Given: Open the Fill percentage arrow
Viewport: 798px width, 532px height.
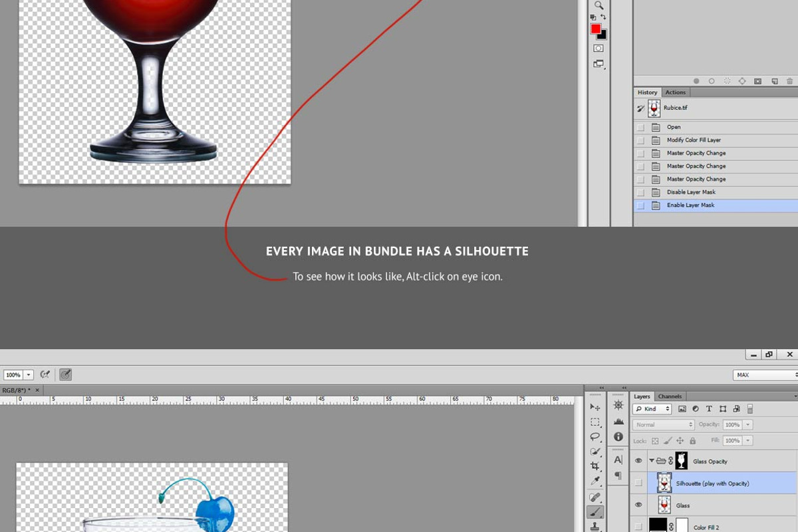Looking at the screenshot, I should click(x=749, y=441).
